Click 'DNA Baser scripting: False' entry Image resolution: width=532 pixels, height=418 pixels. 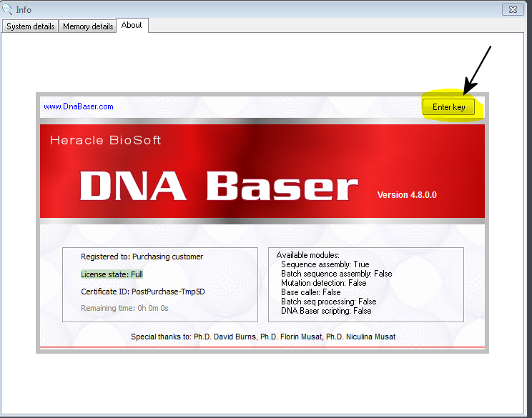[x=326, y=311]
